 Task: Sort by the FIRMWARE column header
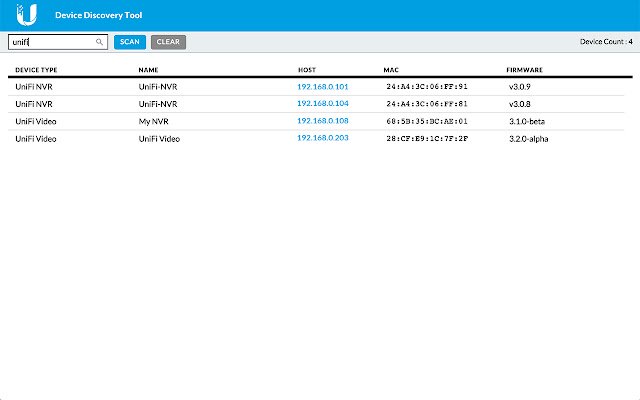coord(524,70)
